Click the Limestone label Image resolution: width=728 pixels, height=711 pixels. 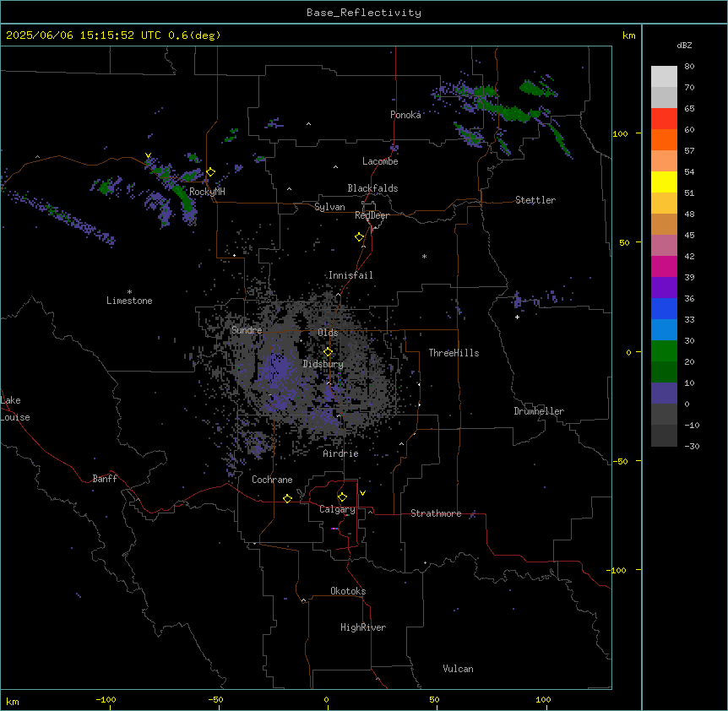[129, 301]
